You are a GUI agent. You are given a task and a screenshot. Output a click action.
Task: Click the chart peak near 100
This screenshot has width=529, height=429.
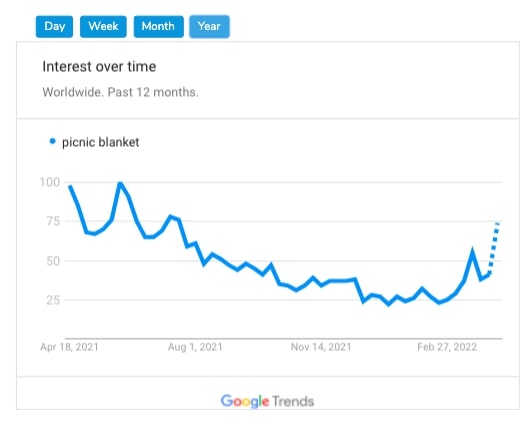click(x=120, y=184)
